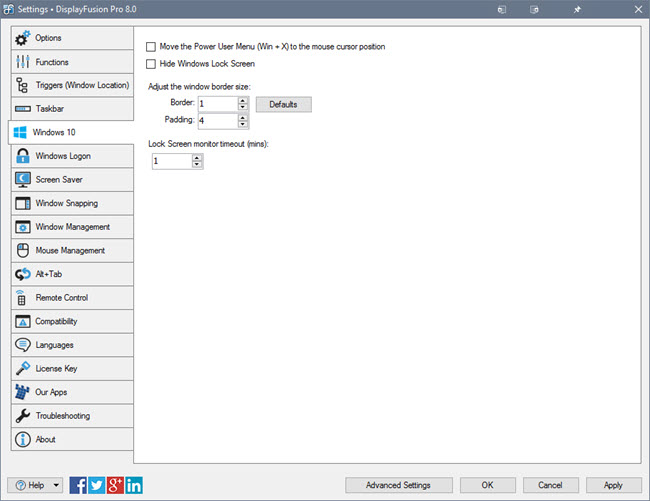Screen dimensions: 650x501
Task: Click the Window Management icon
Action: tap(23, 227)
